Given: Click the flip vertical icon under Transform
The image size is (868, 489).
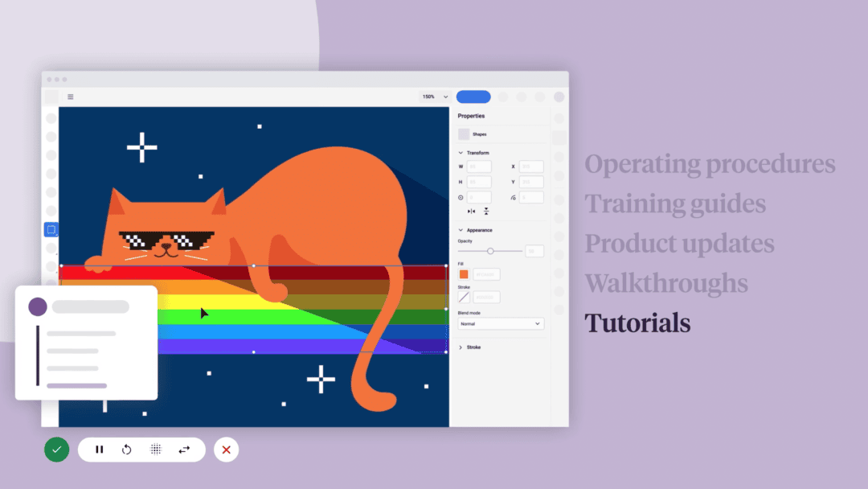Looking at the screenshot, I should (486, 211).
